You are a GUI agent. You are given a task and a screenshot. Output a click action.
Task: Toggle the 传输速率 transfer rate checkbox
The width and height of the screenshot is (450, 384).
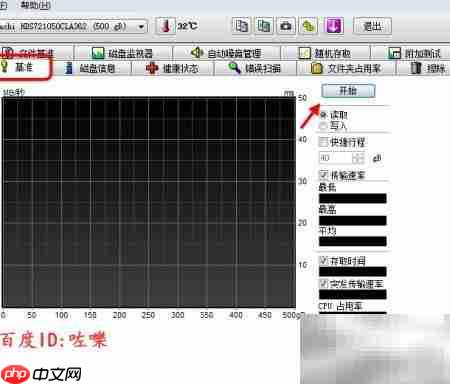tap(323, 175)
